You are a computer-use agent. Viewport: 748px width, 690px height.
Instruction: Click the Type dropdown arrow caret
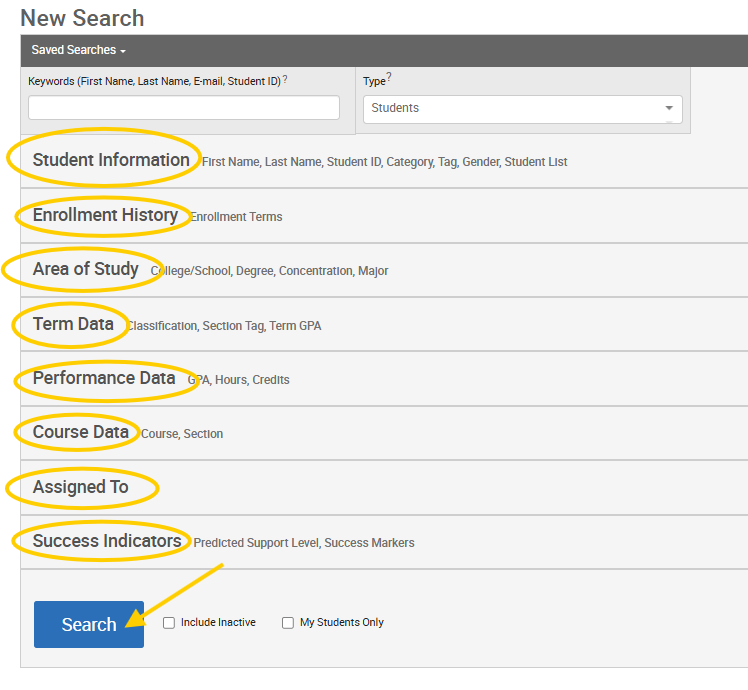668,108
